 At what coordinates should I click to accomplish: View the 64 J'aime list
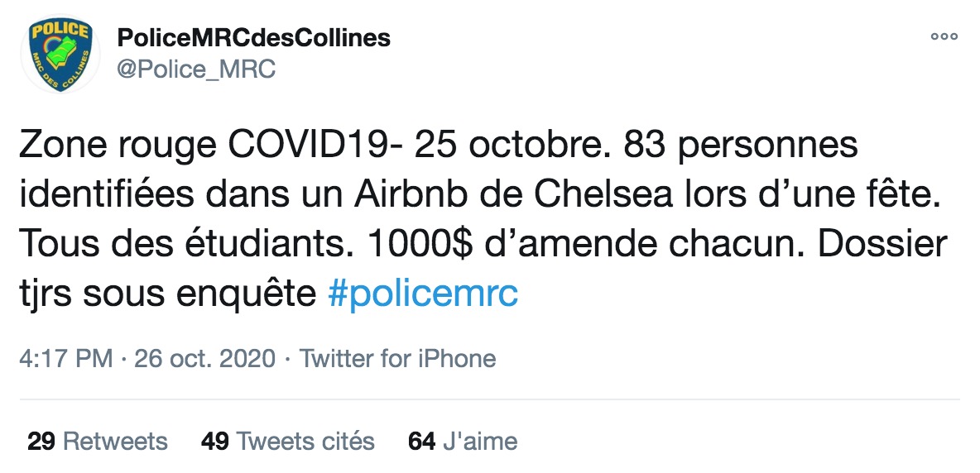tap(463, 442)
